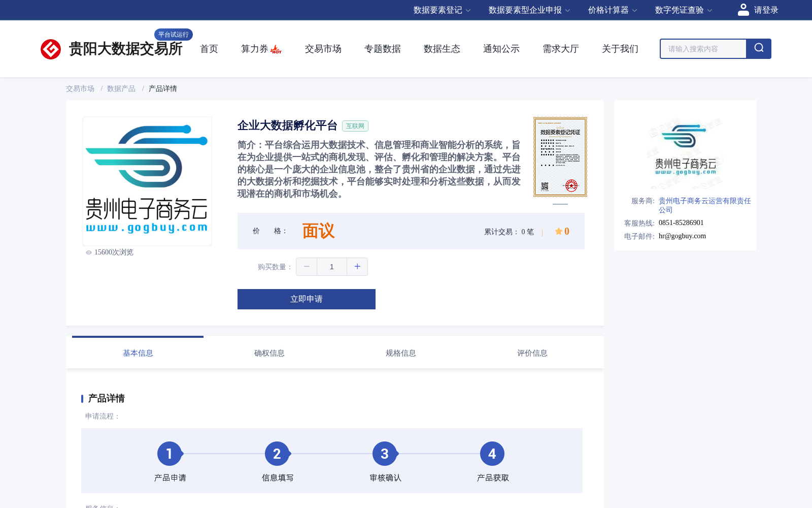
Task: Switch to the 评价信息 tab
Action: pos(532,353)
